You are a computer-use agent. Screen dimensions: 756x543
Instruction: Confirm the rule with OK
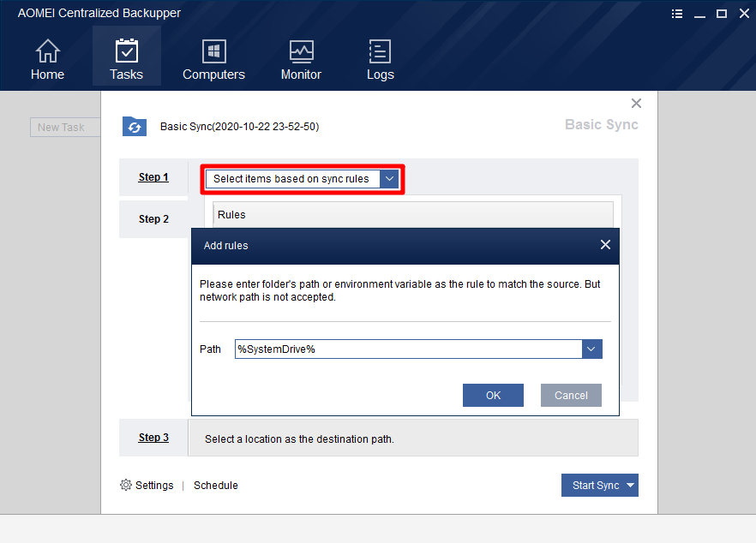pyautogui.click(x=493, y=395)
